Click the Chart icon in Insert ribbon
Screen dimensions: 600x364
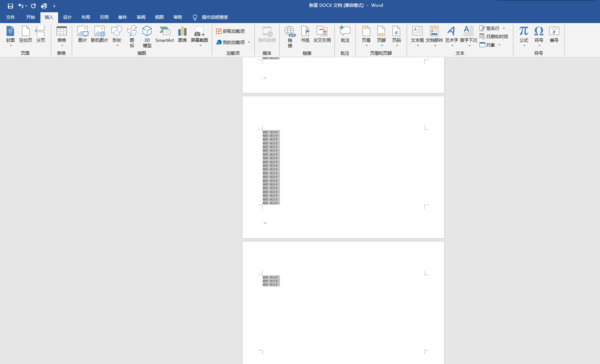(183, 34)
